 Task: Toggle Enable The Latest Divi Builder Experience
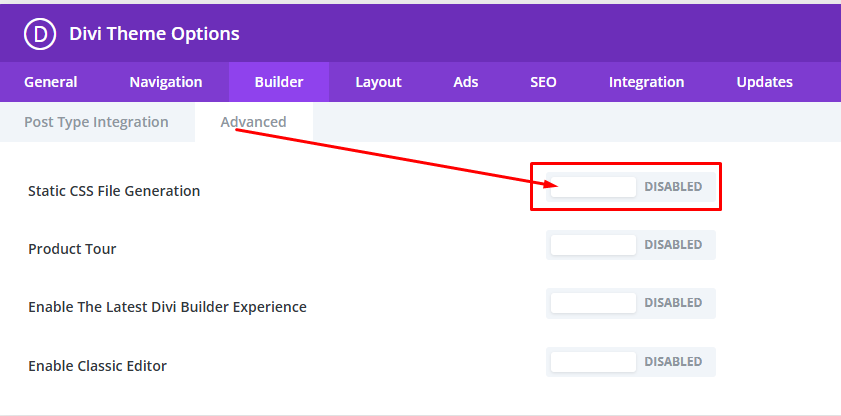(x=630, y=303)
